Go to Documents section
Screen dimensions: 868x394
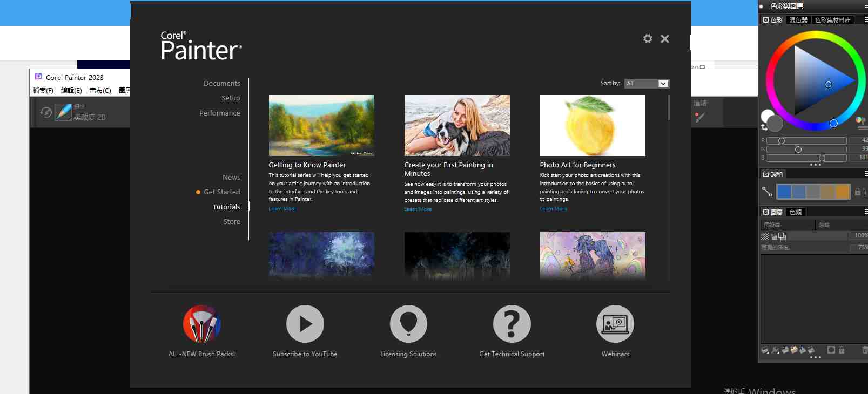(222, 84)
